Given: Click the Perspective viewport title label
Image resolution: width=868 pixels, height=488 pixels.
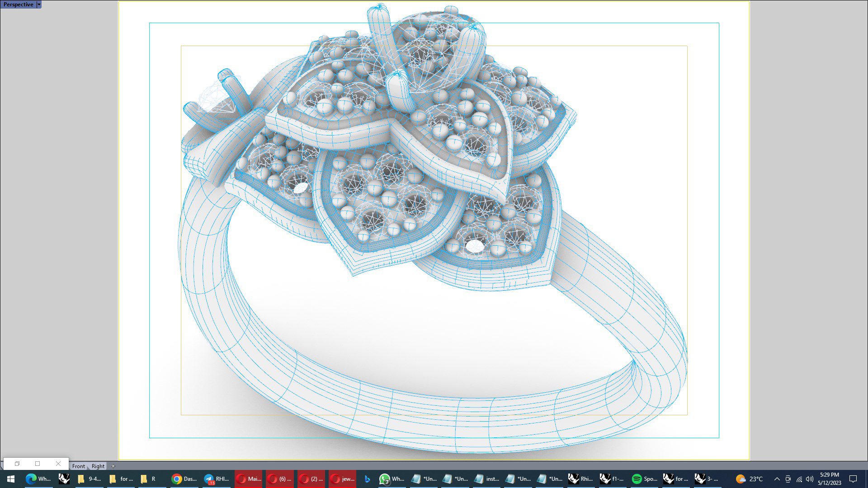Looking at the screenshot, I should click(18, 5).
